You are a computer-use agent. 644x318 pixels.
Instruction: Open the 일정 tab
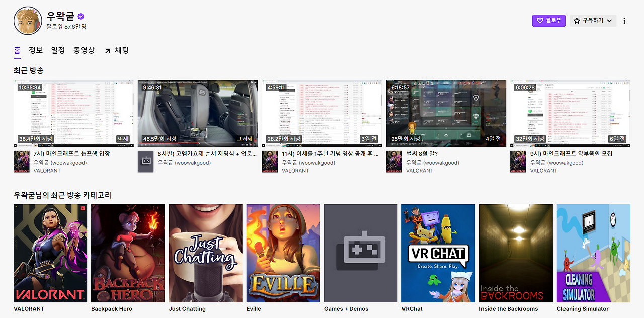(58, 50)
